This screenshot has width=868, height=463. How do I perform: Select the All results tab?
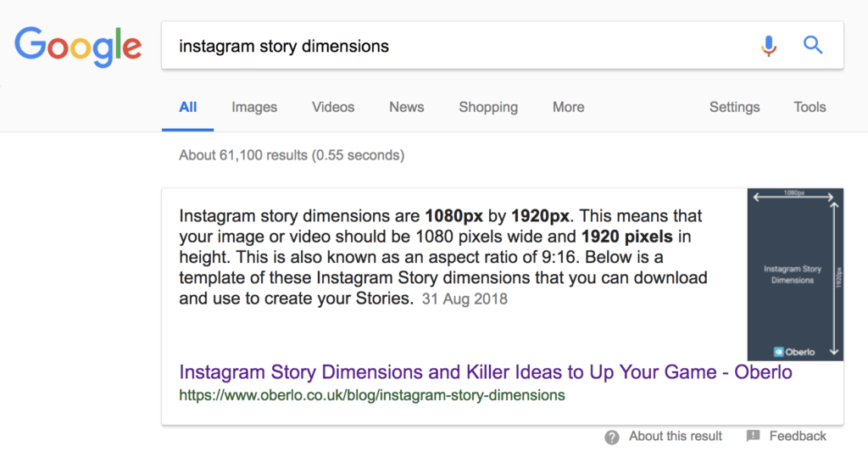click(187, 108)
